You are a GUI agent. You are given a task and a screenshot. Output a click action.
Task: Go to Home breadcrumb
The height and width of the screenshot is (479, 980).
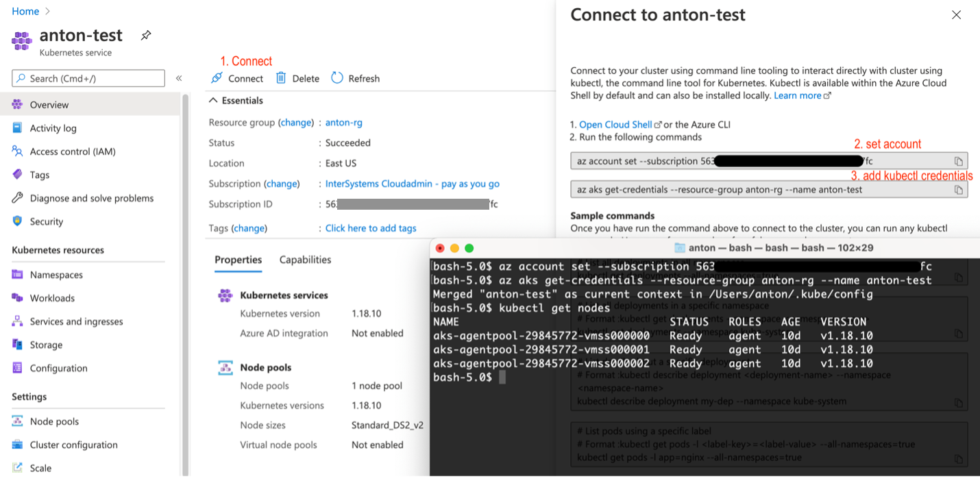click(x=25, y=11)
